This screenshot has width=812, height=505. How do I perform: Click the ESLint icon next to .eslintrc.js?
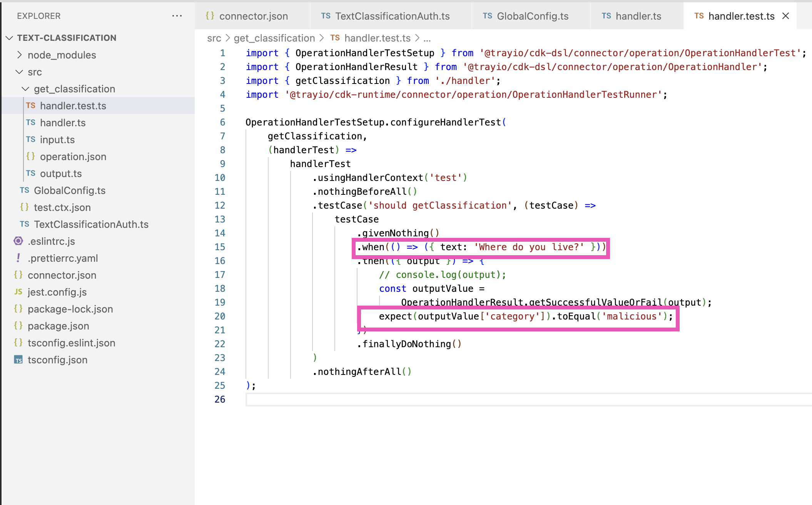tap(18, 241)
